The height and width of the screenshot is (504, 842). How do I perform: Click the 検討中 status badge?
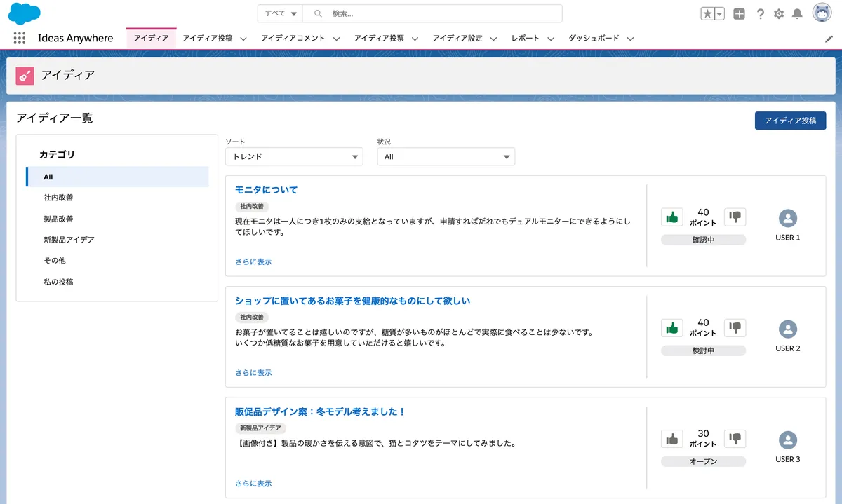pyautogui.click(x=703, y=350)
